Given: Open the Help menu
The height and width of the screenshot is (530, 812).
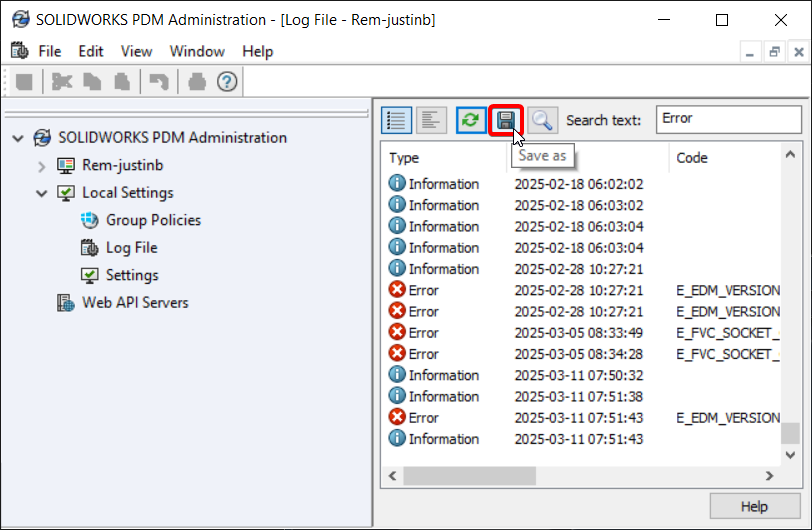Looking at the screenshot, I should click(x=257, y=51).
